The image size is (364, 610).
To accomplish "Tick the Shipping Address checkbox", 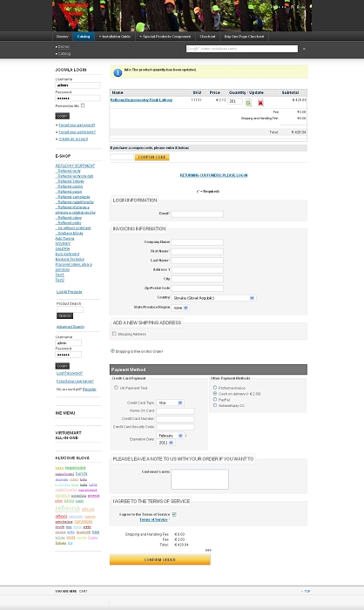I will click(x=114, y=334).
